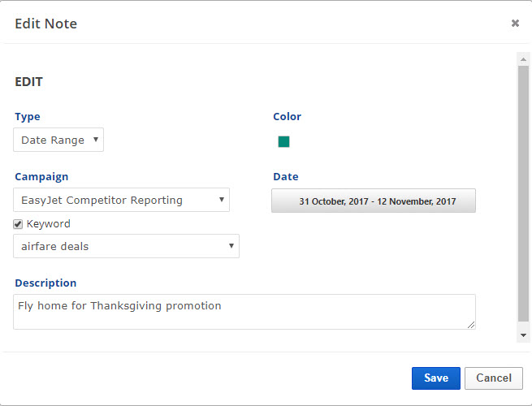Click the EDIT section heading
The height and width of the screenshot is (406, 532).
29,82
